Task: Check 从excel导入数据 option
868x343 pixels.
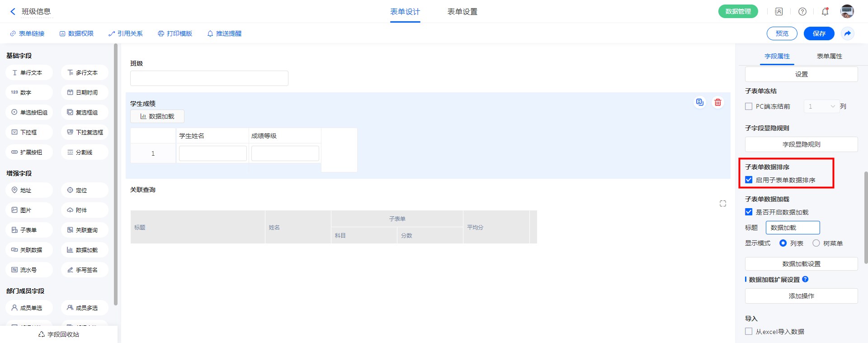Action: (749, 332)
